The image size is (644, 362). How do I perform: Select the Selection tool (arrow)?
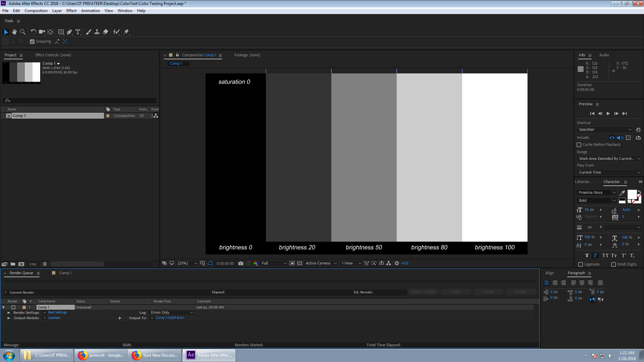click(6, 32)
